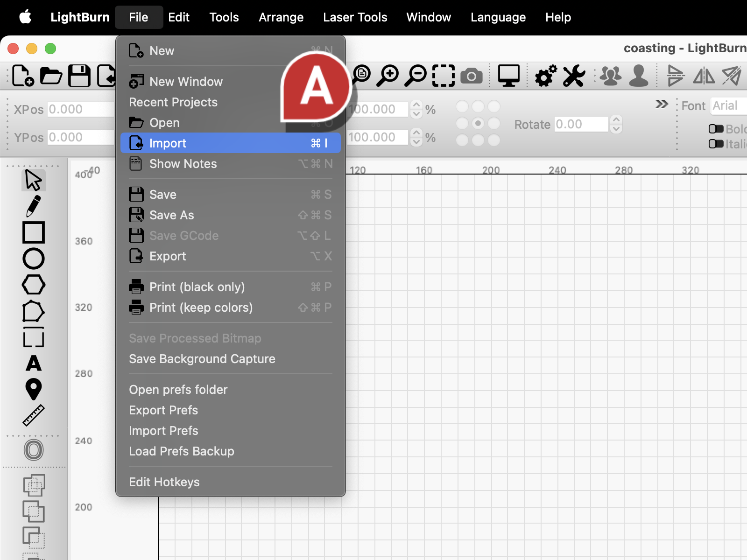The width and height of the screenshot is (747, 560).
Task: Toggle the Bold font switch
Action: click(x=716, y=129)
